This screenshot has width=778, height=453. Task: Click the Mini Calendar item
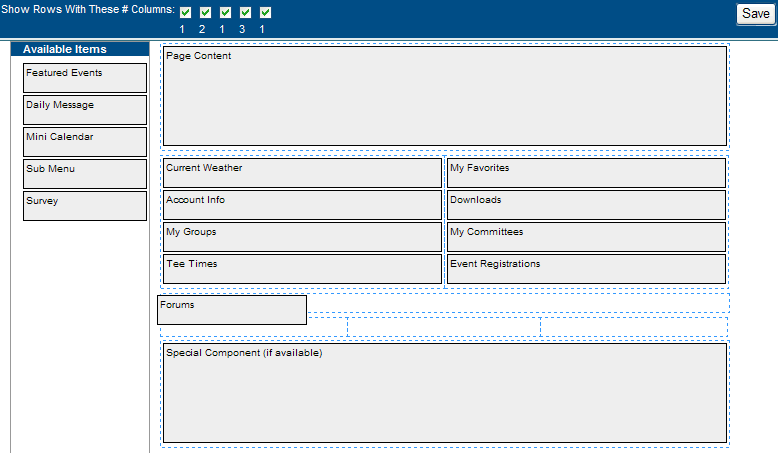pyautogui.click(x=85, y=142)
